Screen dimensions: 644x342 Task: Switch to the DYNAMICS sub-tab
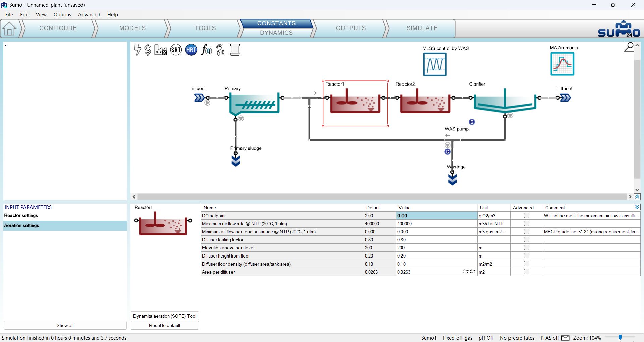click(276, 33)
